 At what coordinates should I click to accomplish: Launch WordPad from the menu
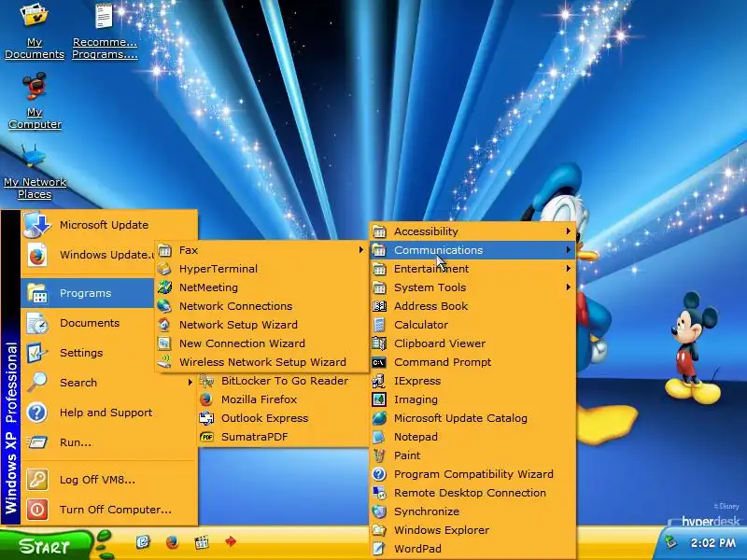click(473, 549)
